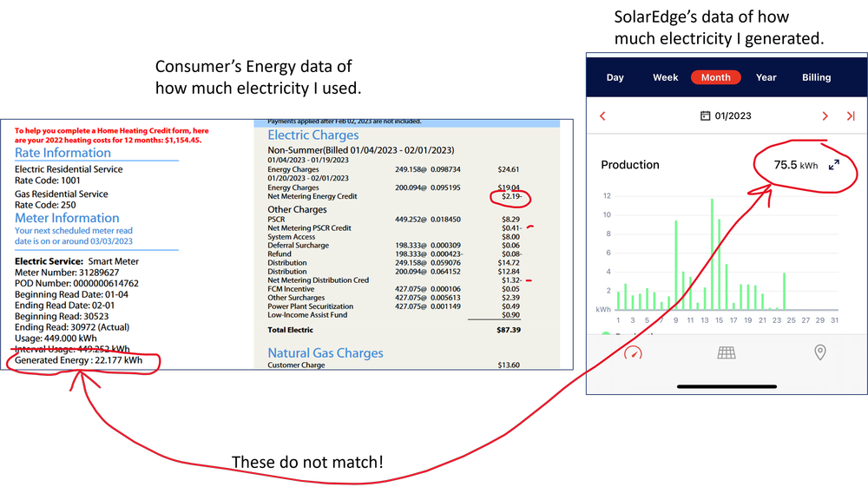Click the Customer Charge $13.60 row

393,365
